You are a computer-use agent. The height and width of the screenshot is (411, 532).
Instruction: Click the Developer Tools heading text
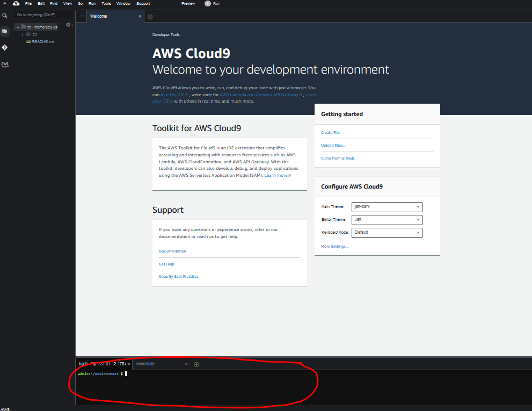166,34
